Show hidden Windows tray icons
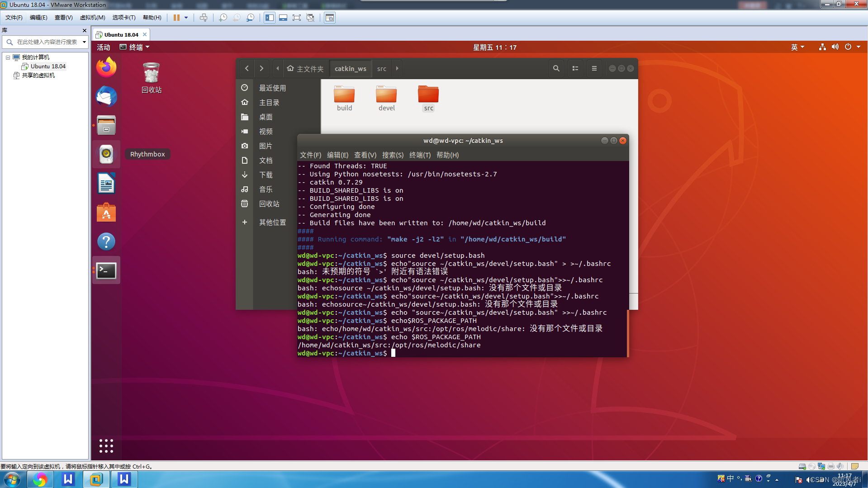 [777, 479]
